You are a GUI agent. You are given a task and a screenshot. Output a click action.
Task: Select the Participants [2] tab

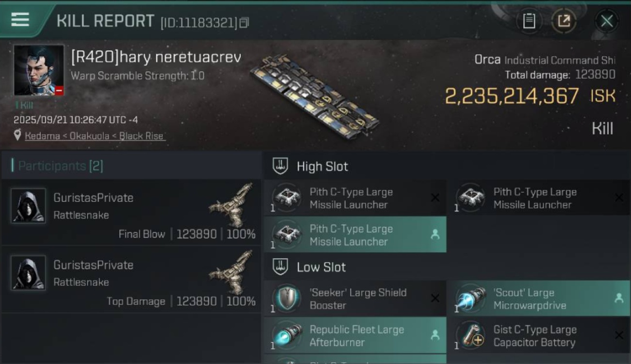(x=61, y=166)
